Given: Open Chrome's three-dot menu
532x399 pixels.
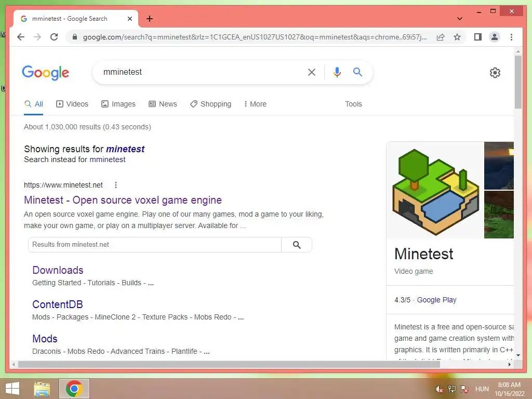Looking at the screenshot, I should point(511,37).
